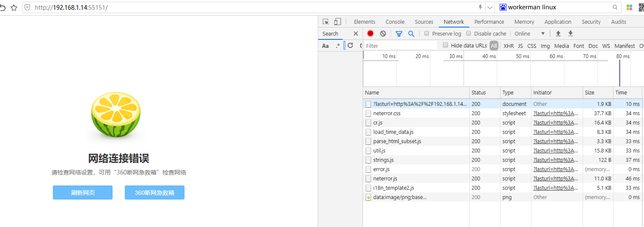The height and width of the screenshot is (227, 644).
Task: Open initiator link for util.js row
Action: pos(556,150)
